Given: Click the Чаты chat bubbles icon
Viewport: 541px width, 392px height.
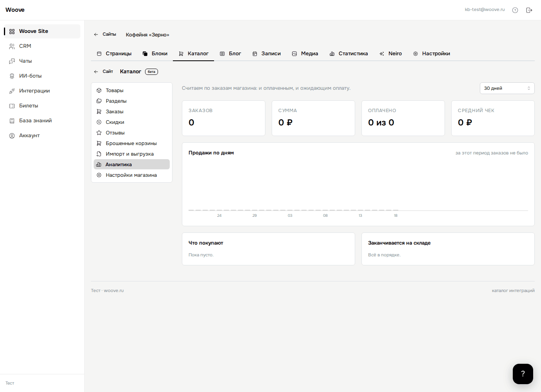Looking at the screenshot, I should [x=12, y=61].
